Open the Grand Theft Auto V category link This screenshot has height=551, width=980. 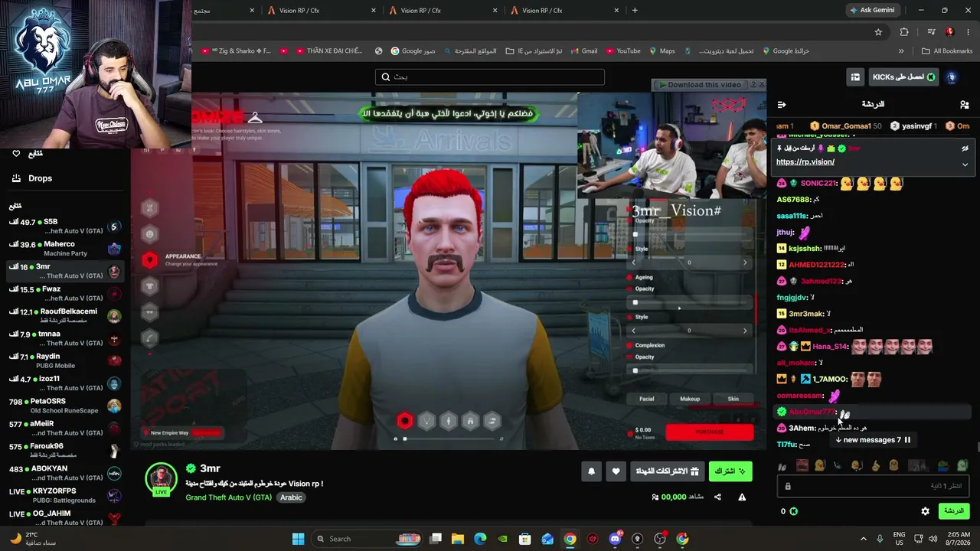[x=228, y=497]
